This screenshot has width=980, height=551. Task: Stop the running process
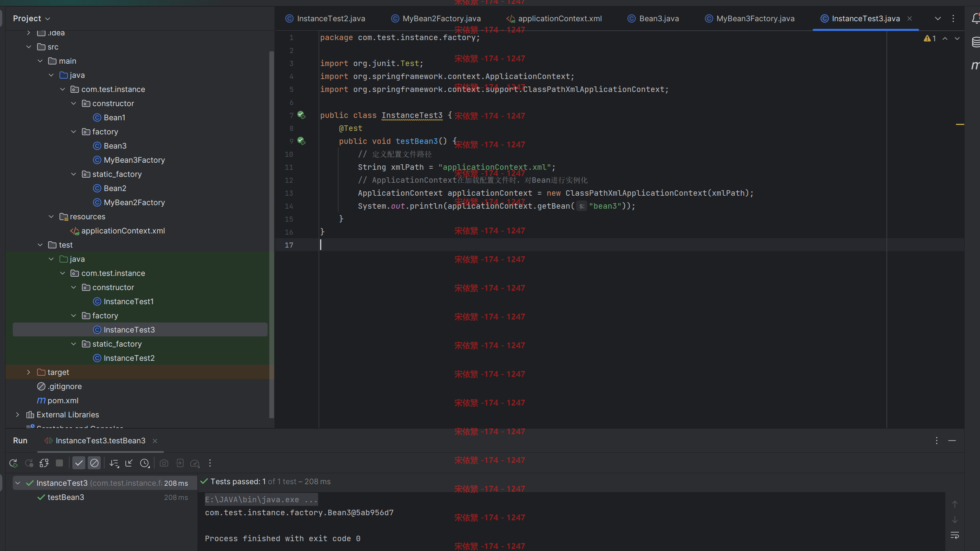click(x=59, y=463)
